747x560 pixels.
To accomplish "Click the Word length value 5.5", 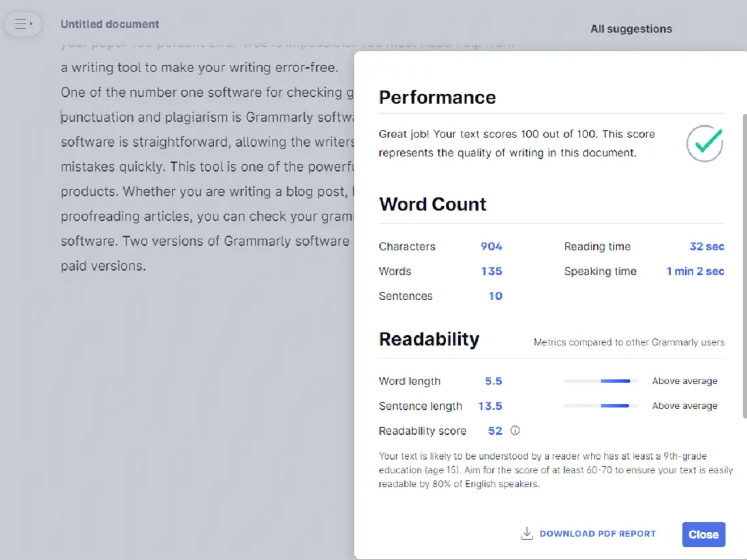I will [x=493, y=381].
